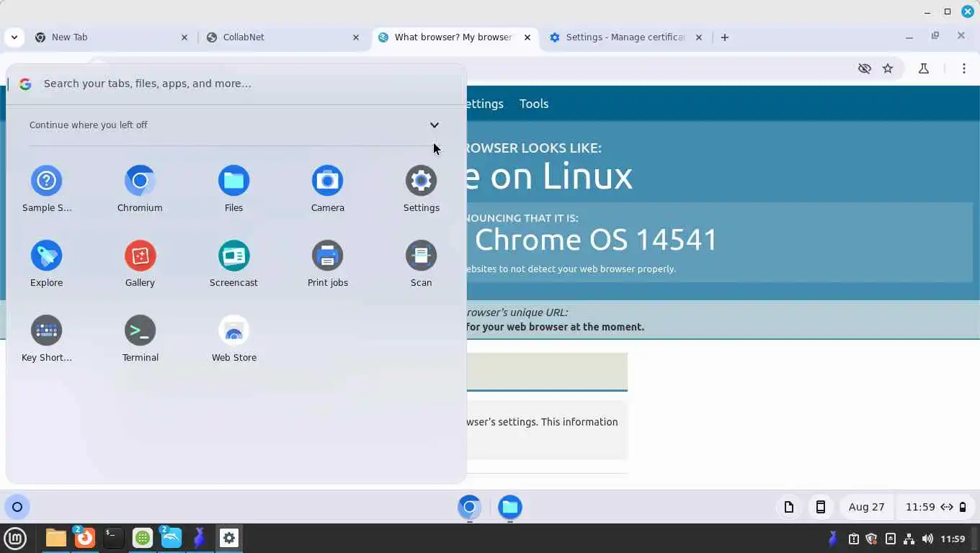980x553 pixels.
Task: Switch to the Settings - Manage certificates tab
Action: tap(627, 37)
